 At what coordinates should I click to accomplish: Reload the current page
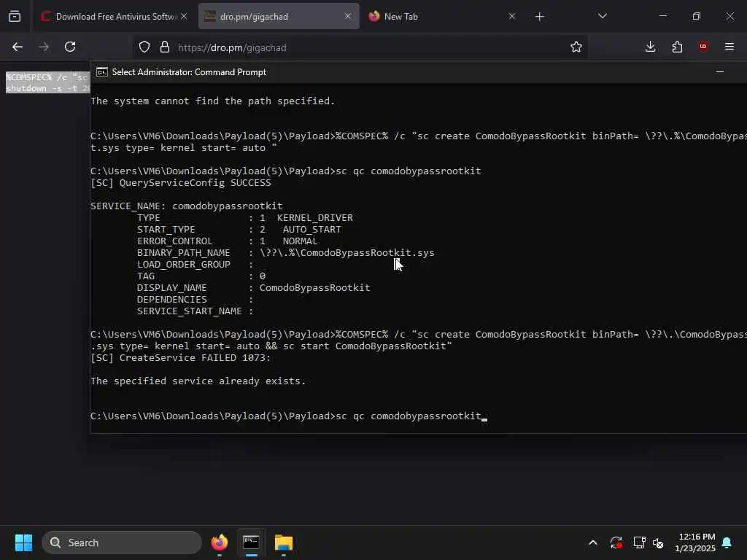click(x=70, y=47)
